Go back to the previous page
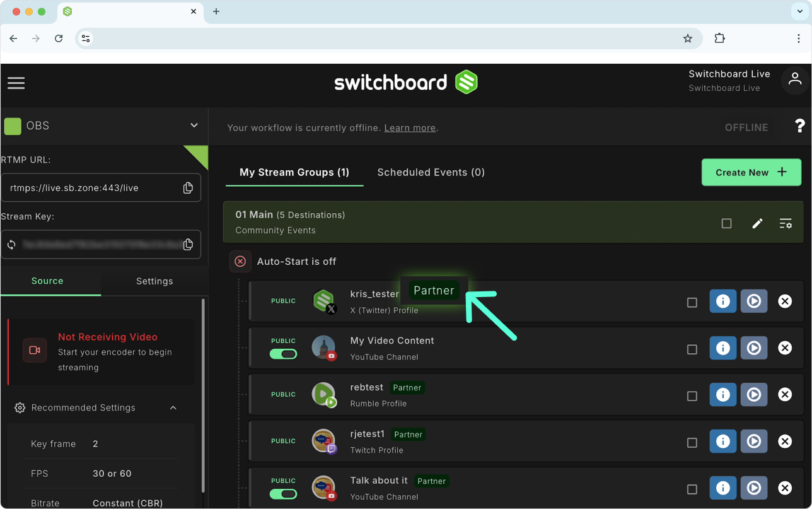812x509 pixels. point(13,38)
